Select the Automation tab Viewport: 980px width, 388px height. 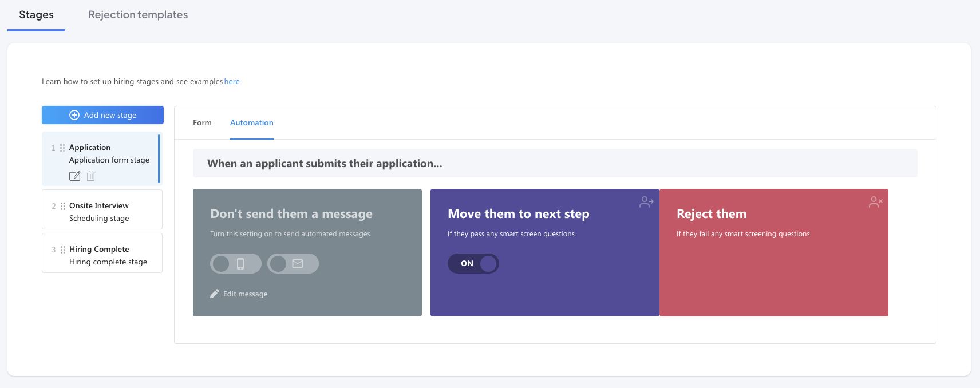coord(251,122)
